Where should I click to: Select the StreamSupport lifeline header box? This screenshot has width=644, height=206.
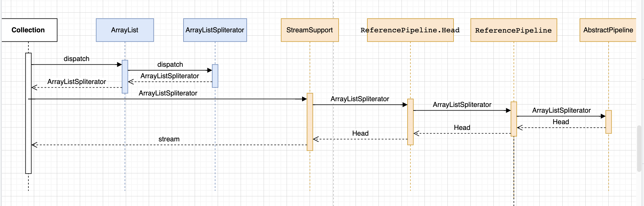pos(310,30)
